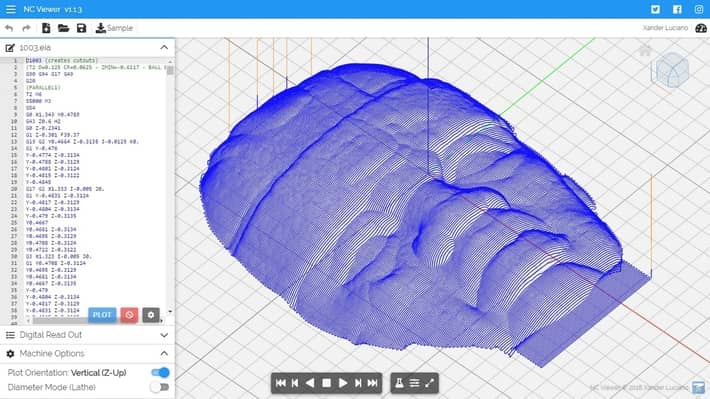Enable Diameter Mode (Lathe) switch

point(160,387)
